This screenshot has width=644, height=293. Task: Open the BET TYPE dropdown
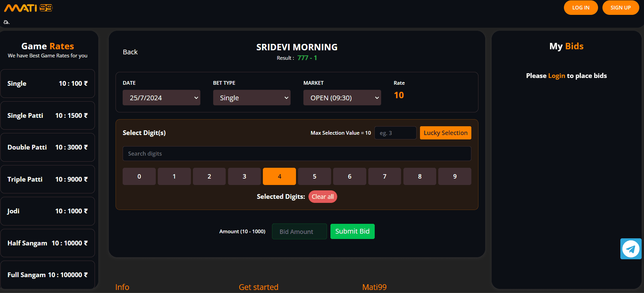coord(252,98)
